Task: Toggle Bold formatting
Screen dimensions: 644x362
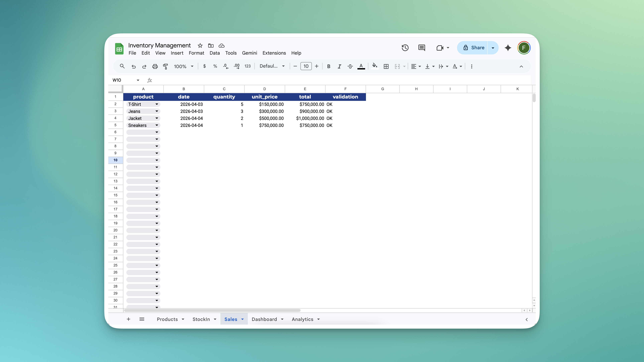Action: (329, 66)
